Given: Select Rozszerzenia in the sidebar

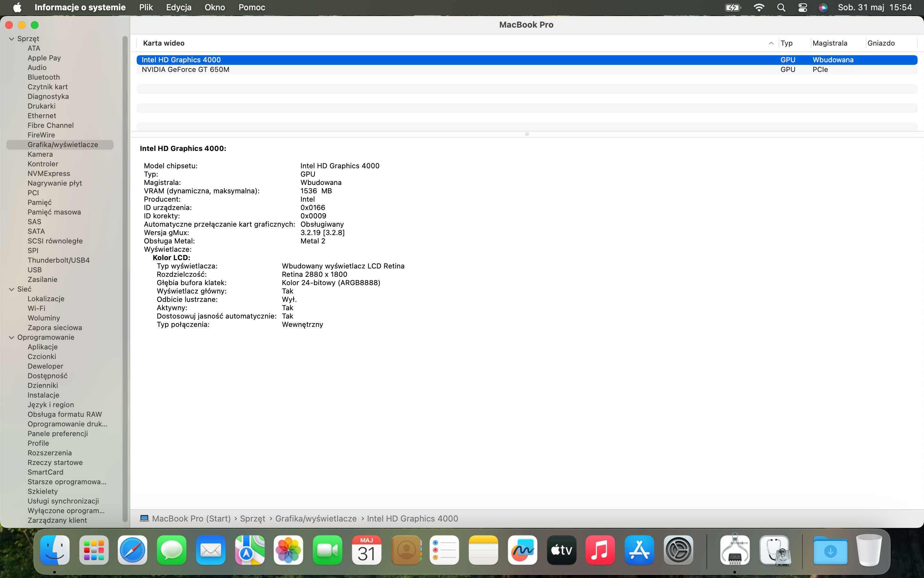Looking at the screenshot, I should coord(50,453).
